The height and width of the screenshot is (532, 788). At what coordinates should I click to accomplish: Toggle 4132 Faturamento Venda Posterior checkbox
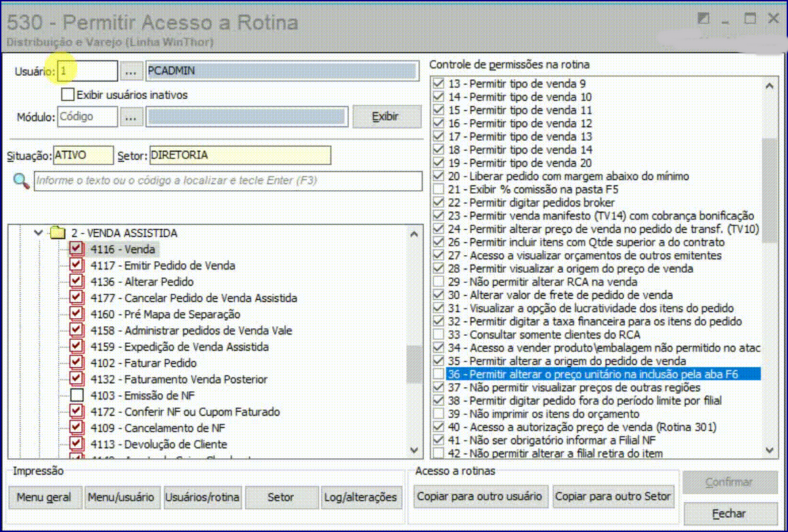coord(76,379)
